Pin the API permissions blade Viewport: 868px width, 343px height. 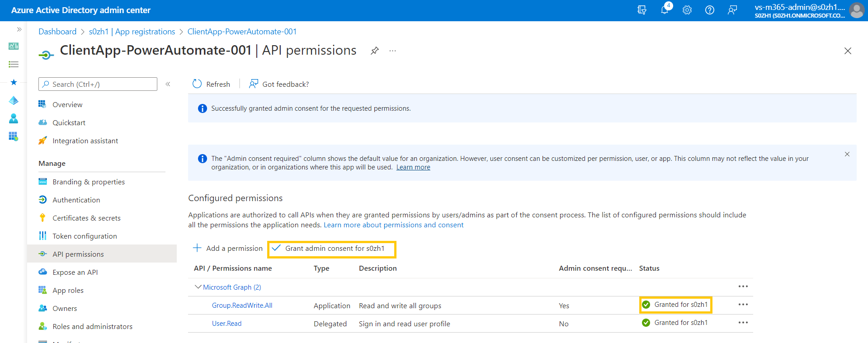click(375, 51)
